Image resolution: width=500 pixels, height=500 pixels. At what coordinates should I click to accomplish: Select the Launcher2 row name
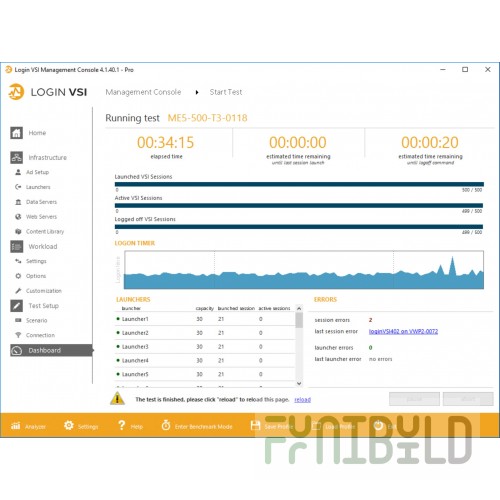click(135, 333)
